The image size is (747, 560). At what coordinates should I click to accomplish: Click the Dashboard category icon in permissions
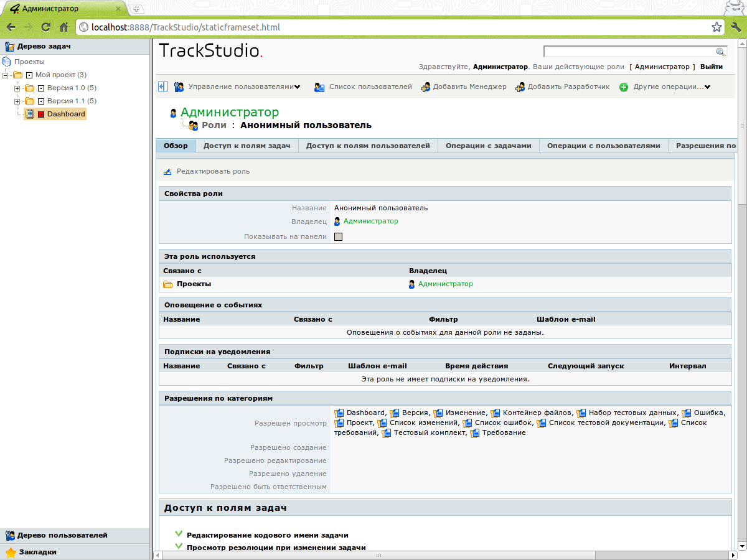click(339, 413)
